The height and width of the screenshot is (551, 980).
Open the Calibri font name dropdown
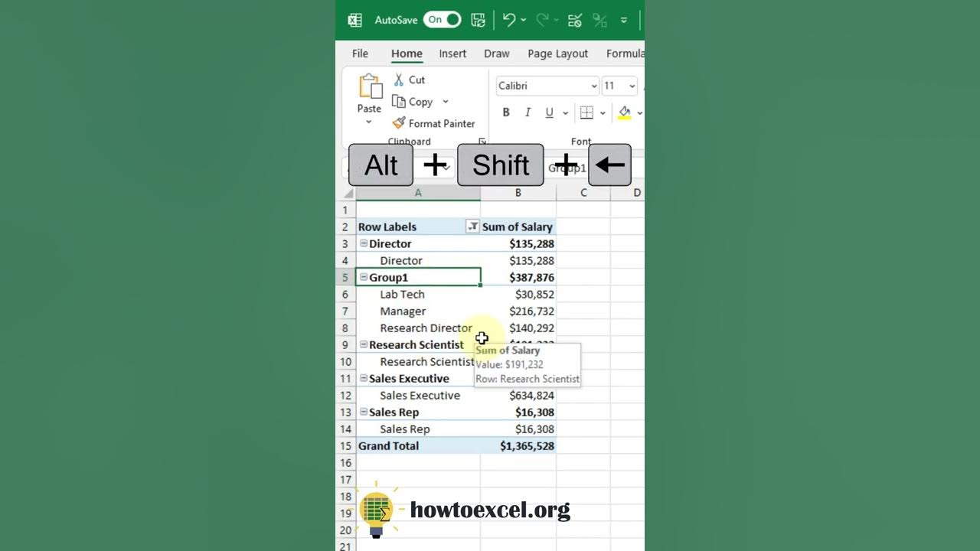[x=594, y=86]
